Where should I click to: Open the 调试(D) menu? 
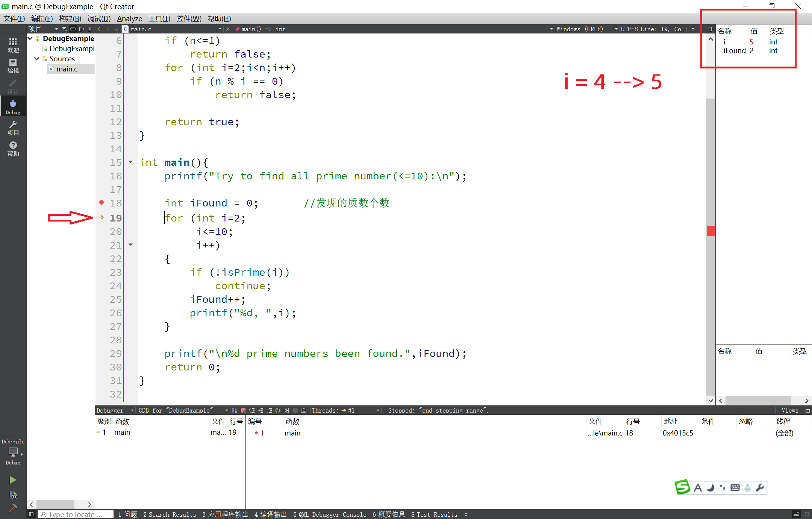[x=99, y=18]
